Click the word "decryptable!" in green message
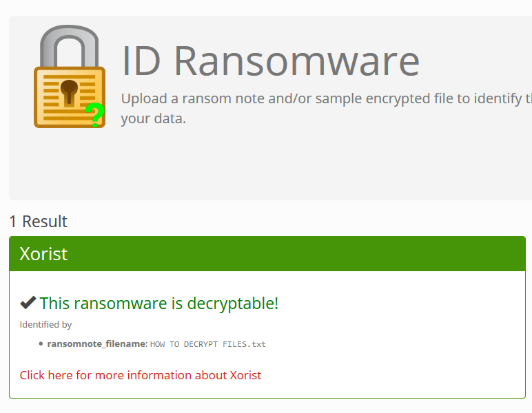Image resolution: width=532 pixels, height=413 pixels. 233,304
